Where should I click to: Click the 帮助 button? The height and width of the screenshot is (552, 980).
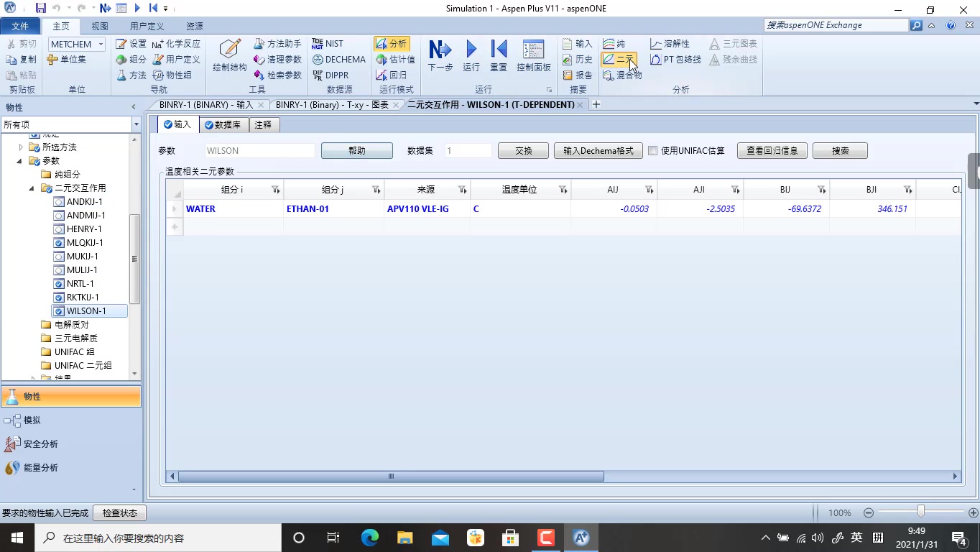pos(357,151)
